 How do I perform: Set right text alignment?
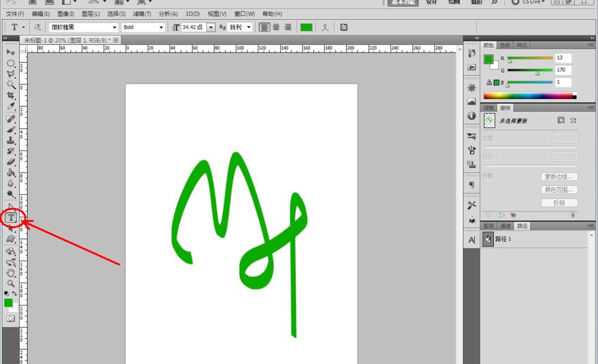[x=288, y=27]
